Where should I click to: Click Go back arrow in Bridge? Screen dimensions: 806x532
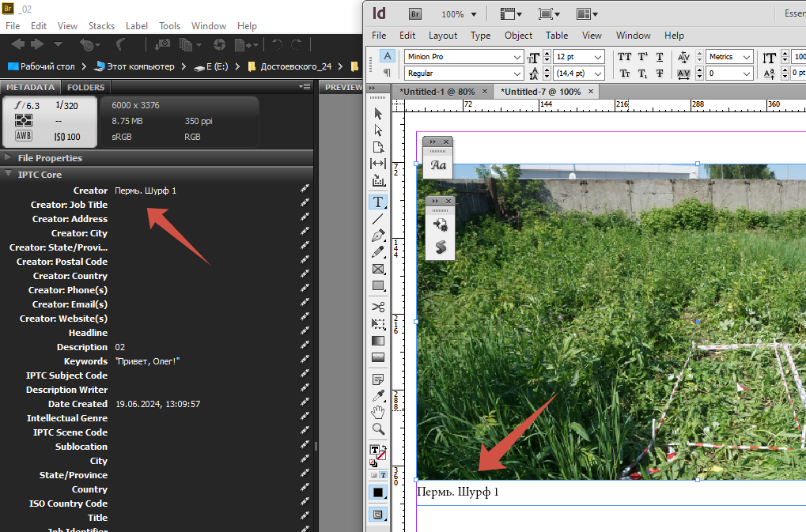tap(18, 45)
